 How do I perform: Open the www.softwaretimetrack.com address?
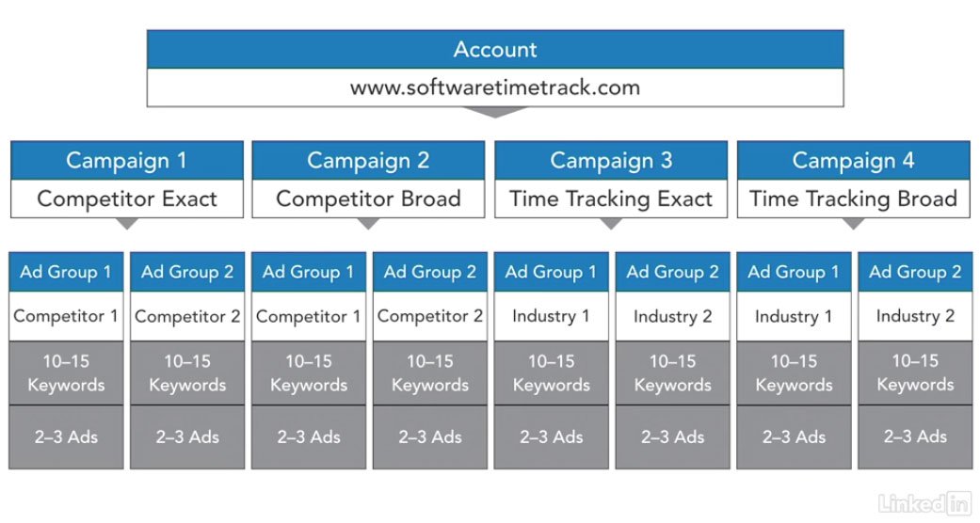(x=495, y=87)
